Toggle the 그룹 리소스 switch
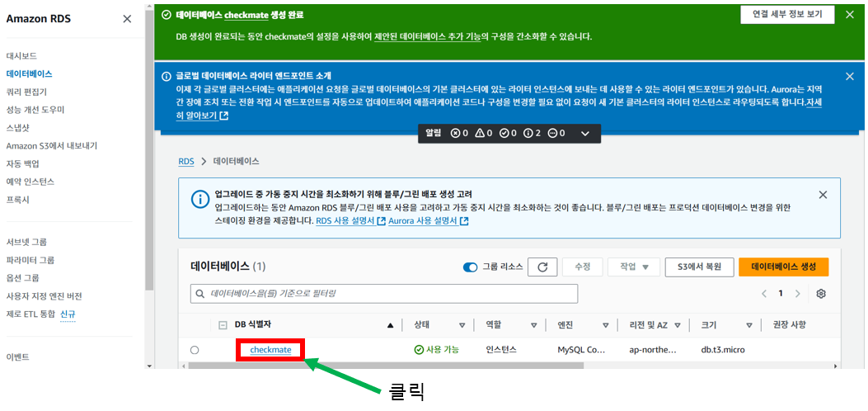 pos(470,267)
